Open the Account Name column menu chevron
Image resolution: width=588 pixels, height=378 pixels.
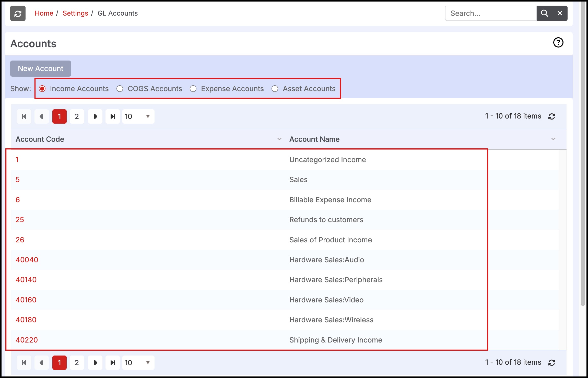point(553,139)
